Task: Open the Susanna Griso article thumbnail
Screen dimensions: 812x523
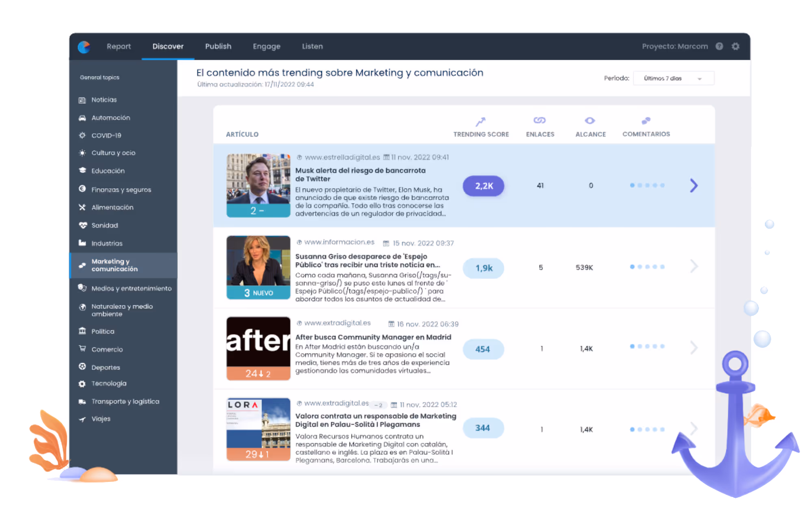Action: [x=258, y=267]
